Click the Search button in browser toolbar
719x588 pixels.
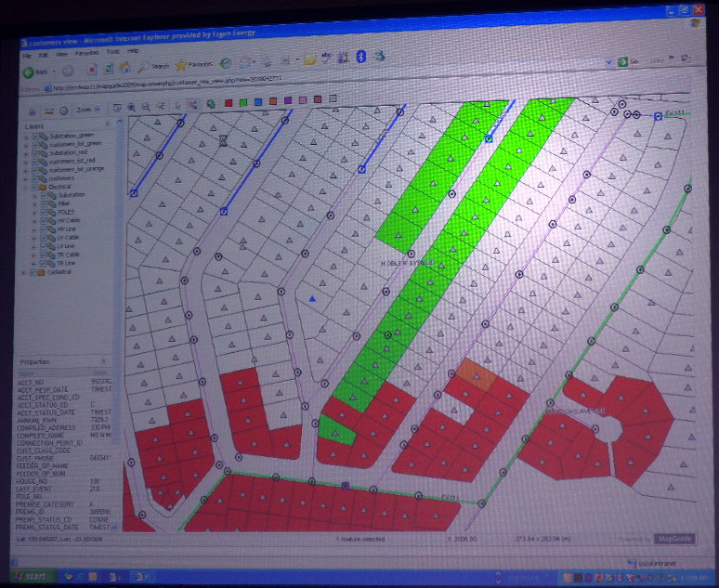(155, 66)
